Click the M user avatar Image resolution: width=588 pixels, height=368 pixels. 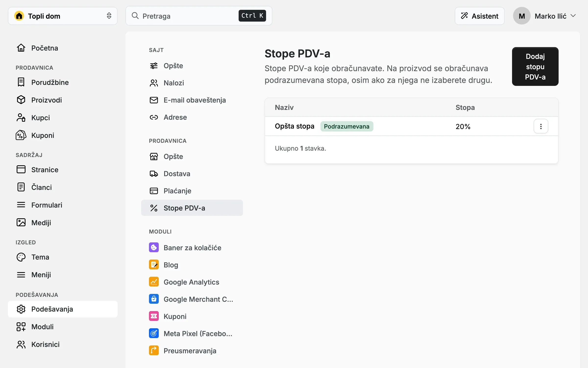tap(522, 16)
